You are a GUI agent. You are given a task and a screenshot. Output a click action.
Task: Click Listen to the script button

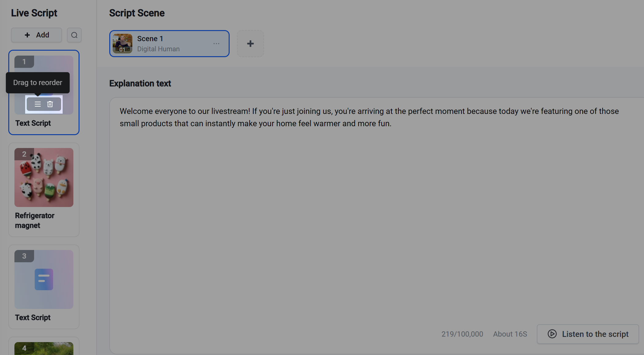(588, 334)
